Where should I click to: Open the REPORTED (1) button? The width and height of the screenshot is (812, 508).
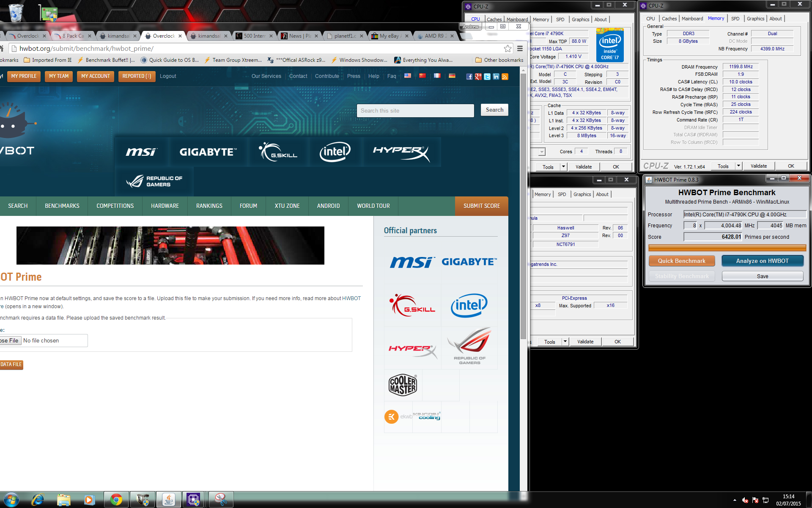(137, 76)
